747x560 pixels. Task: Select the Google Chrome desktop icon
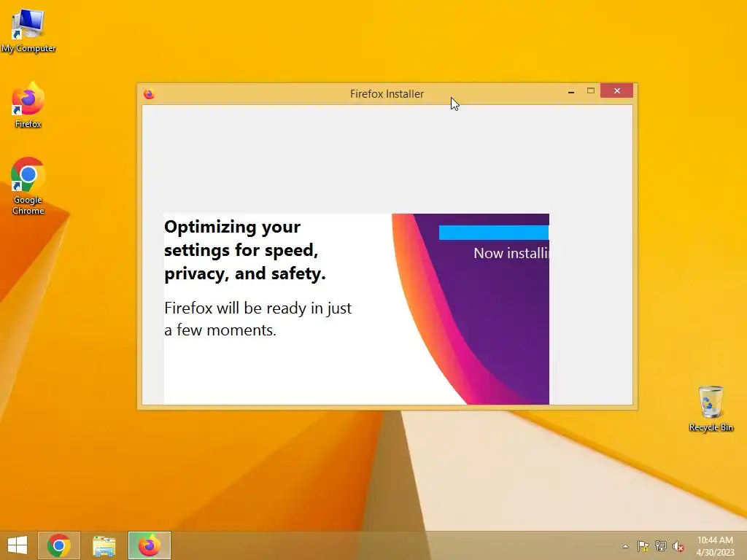[x=28, y=186]
